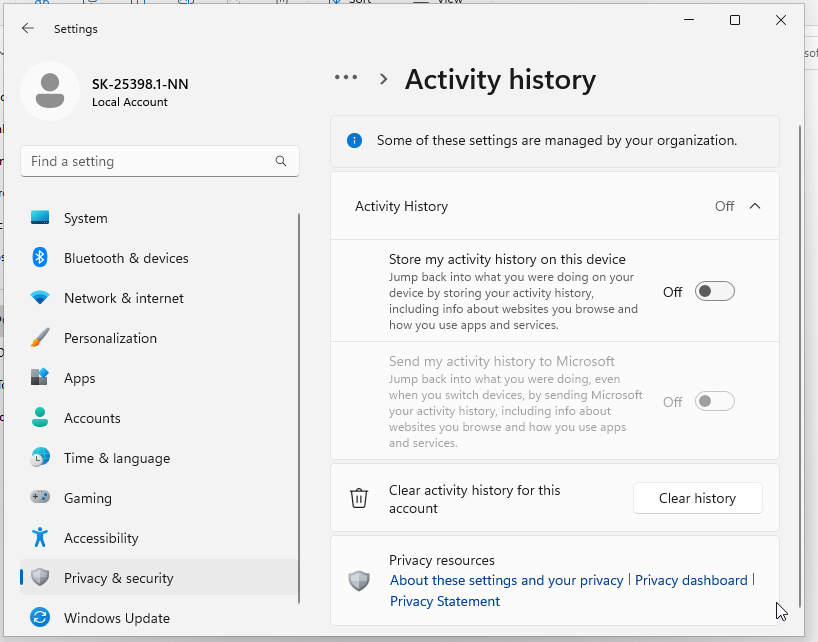Click the Windows Update sync icon
Screen dimensions: 818x642
click(x=40, y=617)
